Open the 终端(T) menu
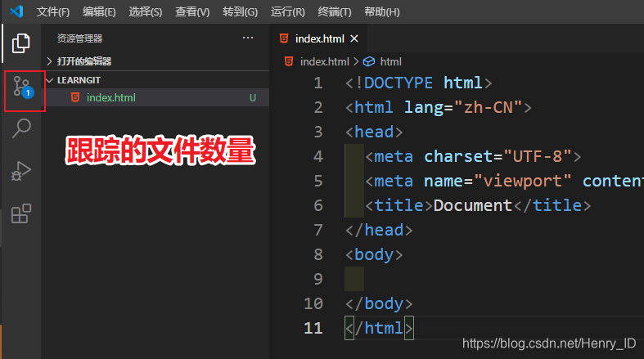 335,12
